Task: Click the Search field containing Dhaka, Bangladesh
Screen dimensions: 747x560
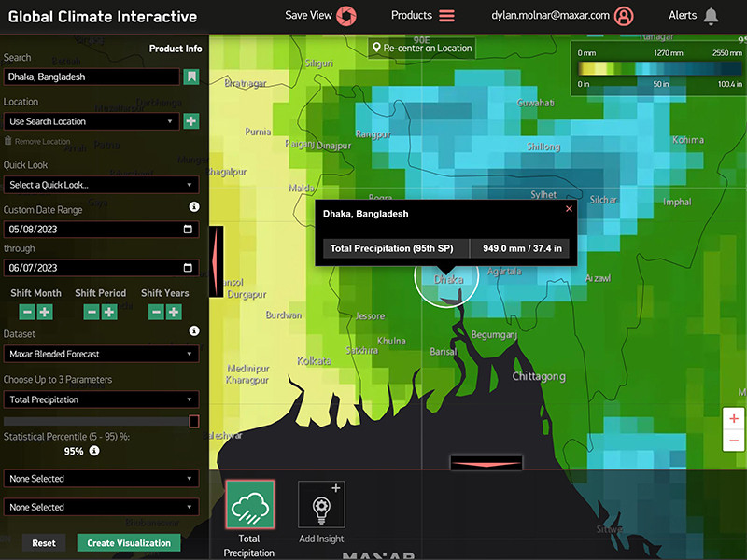Action: click(92, 77)
